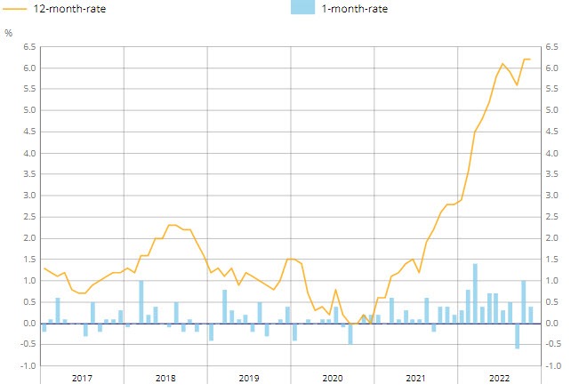This screenshot has height=392, width=571.
Task: Select the 2019 year label
Action: (x=249, y=378)
